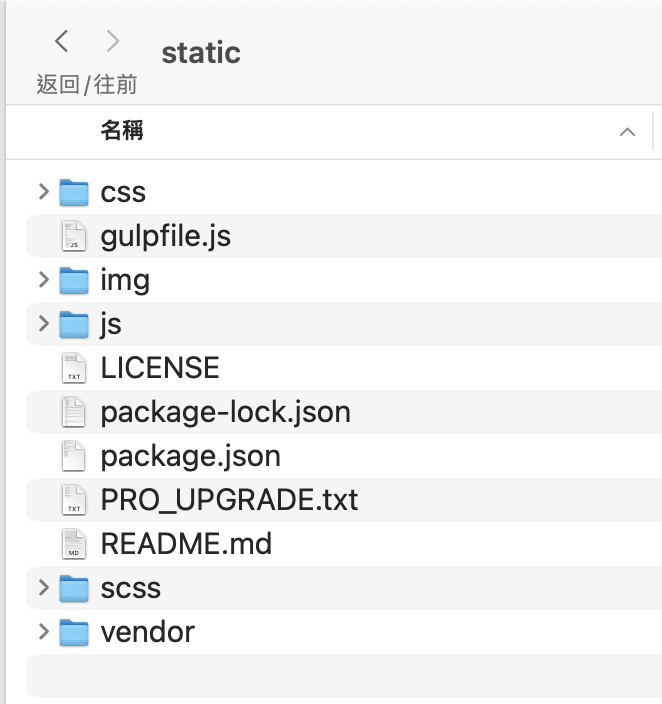Select the img folder icon
Image resolution: width=662 pixels, height=704 pixels.
[x=74, y=280]
